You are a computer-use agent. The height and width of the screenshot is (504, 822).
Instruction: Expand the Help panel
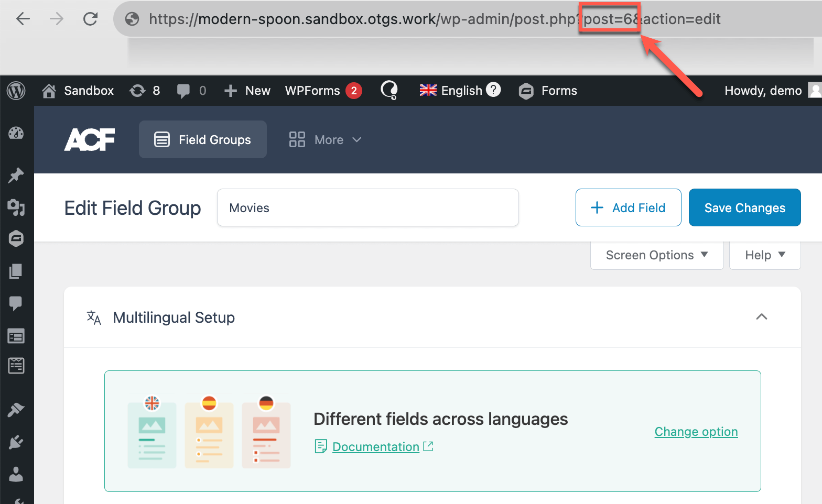pos(765,255)
